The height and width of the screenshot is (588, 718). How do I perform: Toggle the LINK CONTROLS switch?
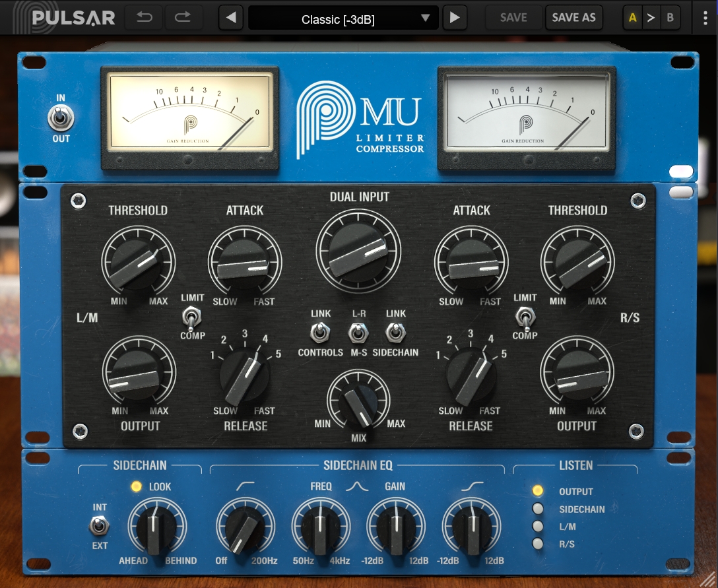[320, 333]
